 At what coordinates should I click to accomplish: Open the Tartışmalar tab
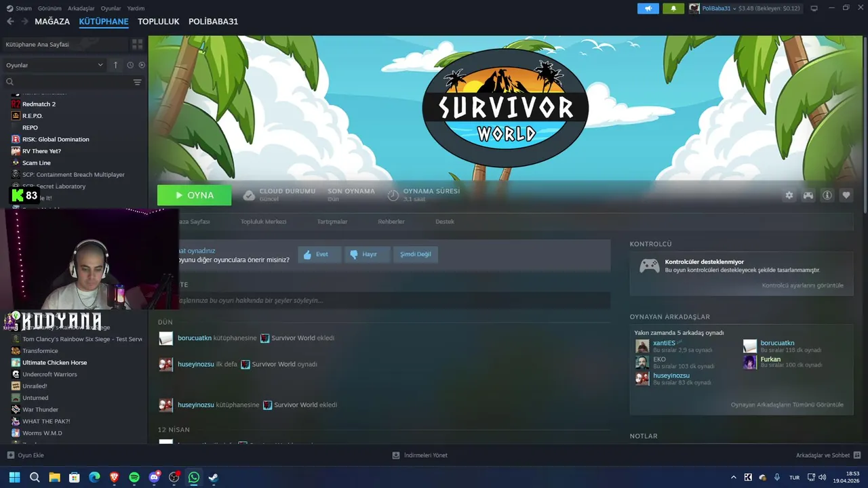pyautogui.click(x=332, y=222)
